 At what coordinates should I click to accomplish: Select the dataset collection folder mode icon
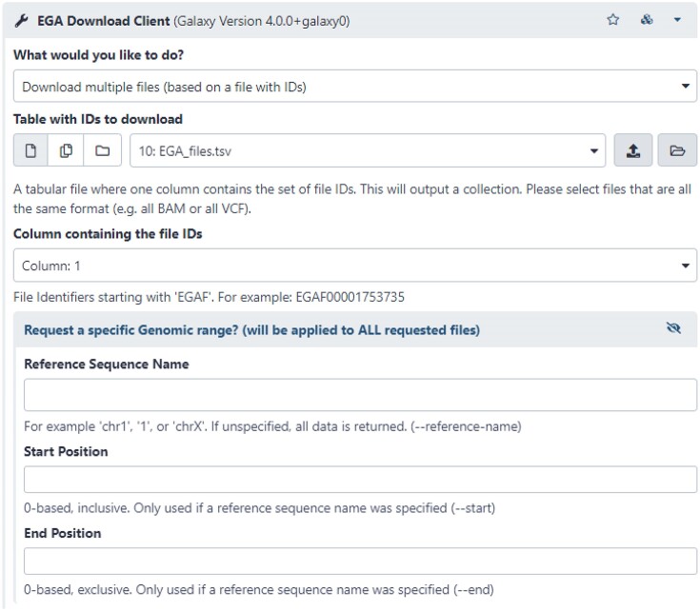103,150
